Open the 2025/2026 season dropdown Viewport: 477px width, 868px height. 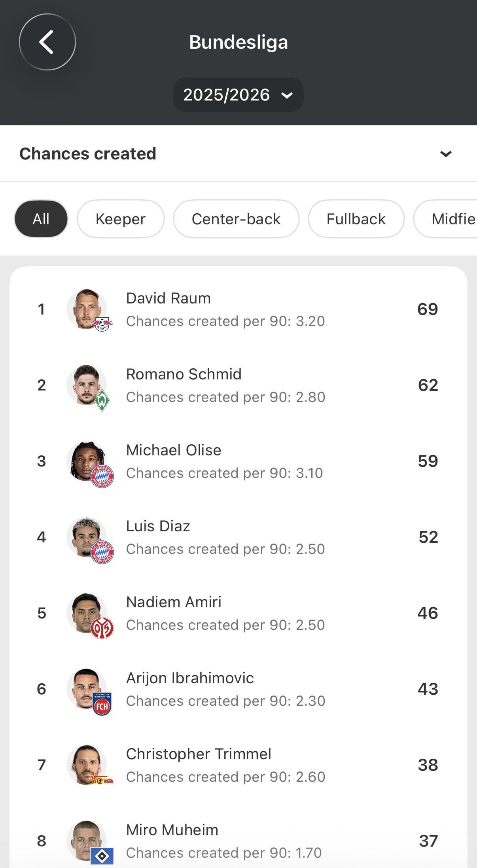click(x=238, y=95)
